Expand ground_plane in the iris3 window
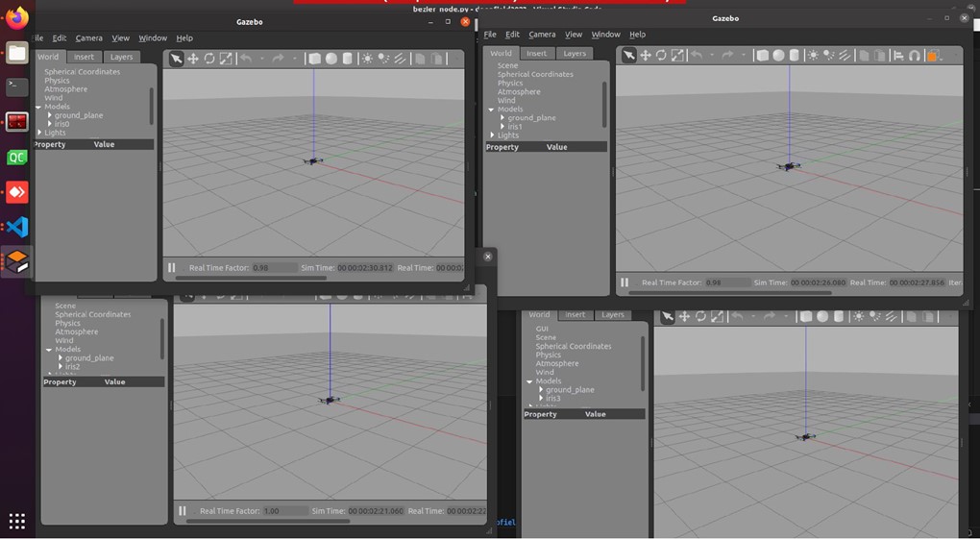Image resolution: width=980 pixels, height=539 pixels. pyautogui.click(x=541, y=390)
